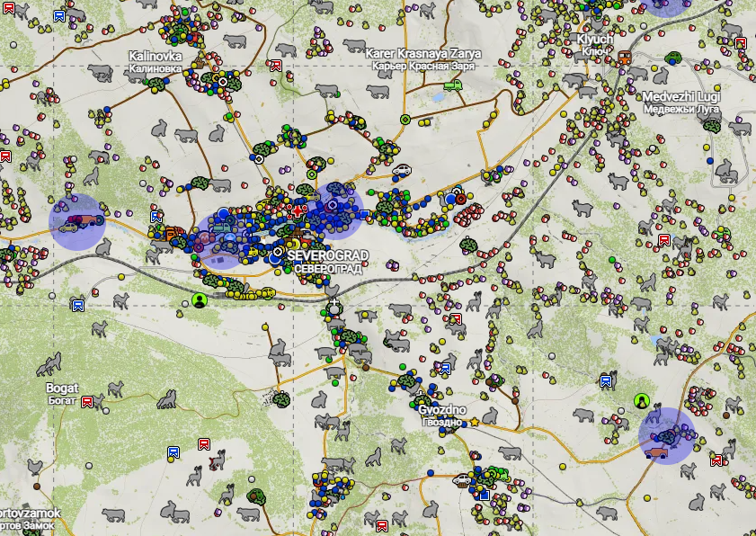Click the red cross medical marker in Severograd
The image size is (756, 536).
tap(298, 210)
